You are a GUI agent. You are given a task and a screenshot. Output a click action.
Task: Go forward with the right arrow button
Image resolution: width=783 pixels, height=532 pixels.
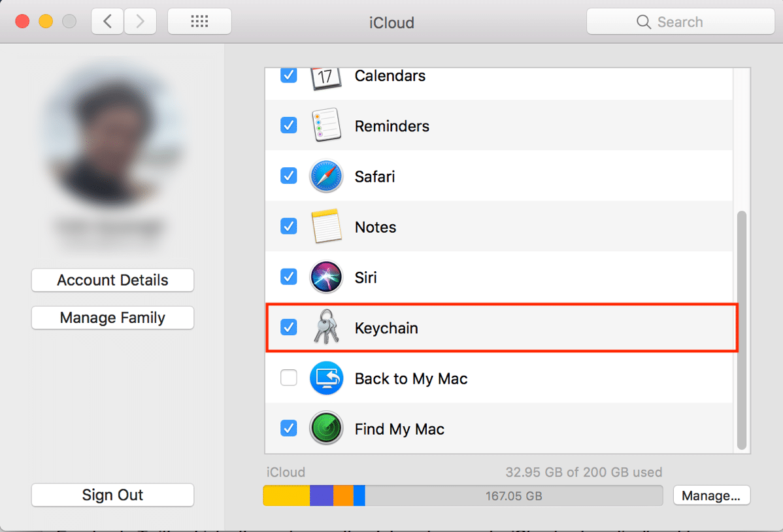click(x=141, y=22)
